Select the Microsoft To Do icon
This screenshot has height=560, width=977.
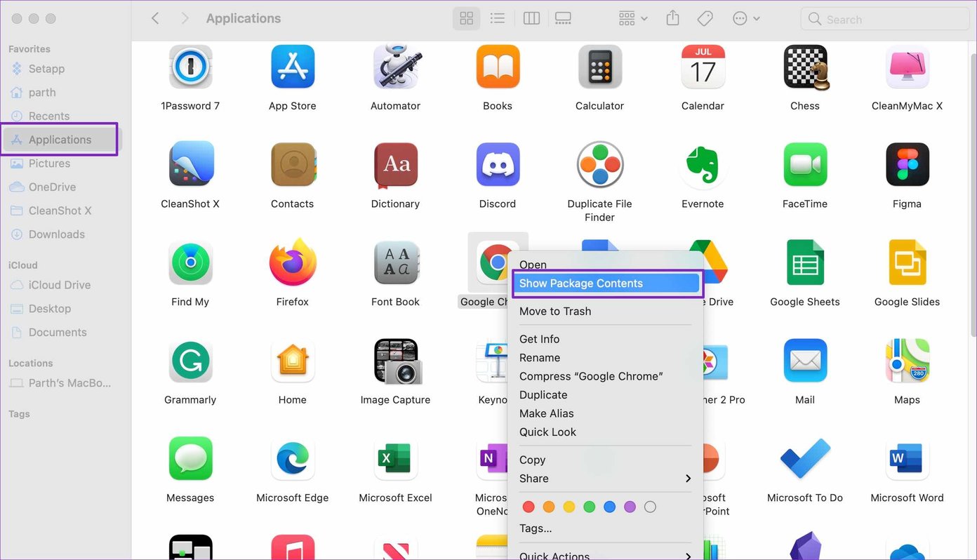tap(805, 460)
